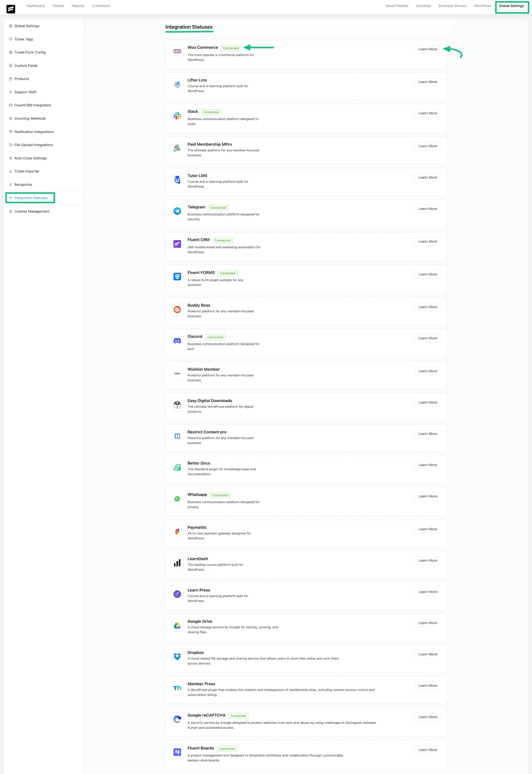Open the Dashboard tab
Image resolution: width=532 pixels, height=774 pixels.
pos(36,6)
